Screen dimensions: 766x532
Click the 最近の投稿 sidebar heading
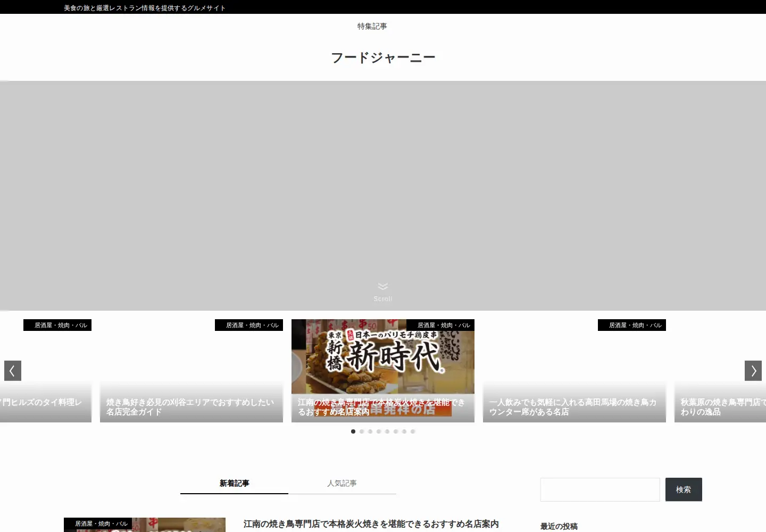coord(559,526)
